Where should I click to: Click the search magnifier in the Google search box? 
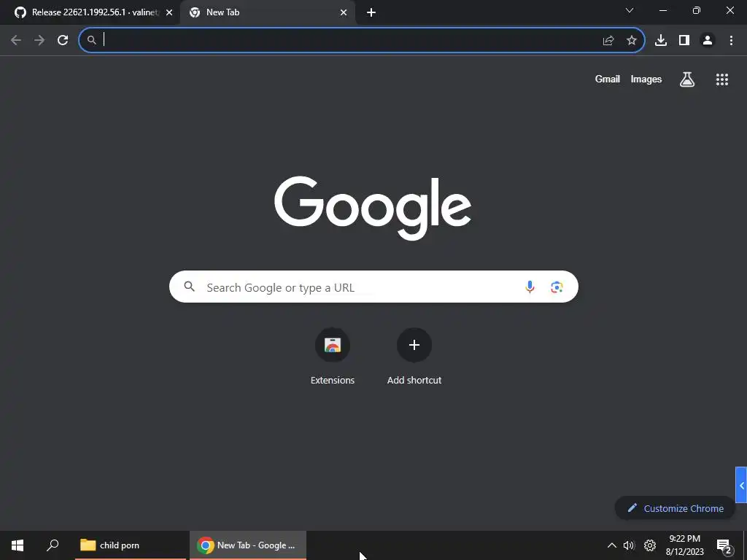[x=190, y=287]
